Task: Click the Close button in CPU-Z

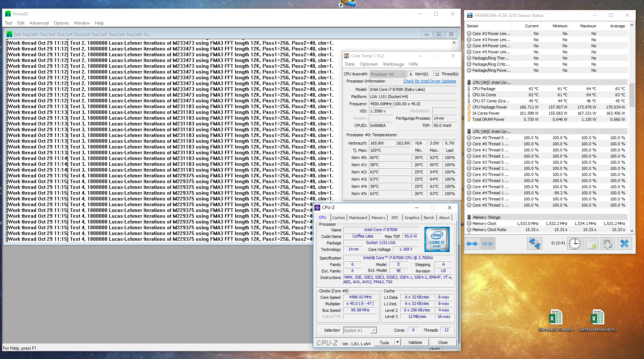Action: [443, 342]
